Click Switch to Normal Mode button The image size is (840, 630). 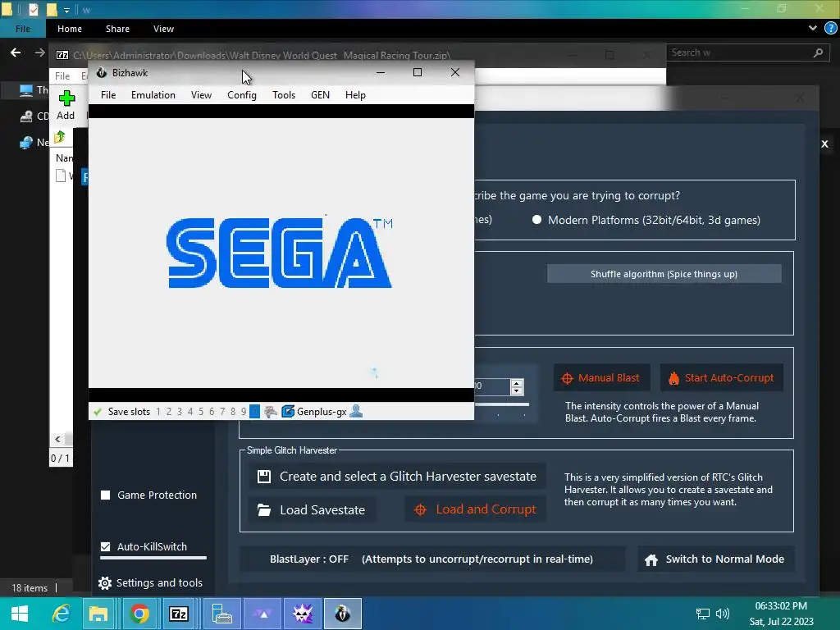click(x=715, y=559)
